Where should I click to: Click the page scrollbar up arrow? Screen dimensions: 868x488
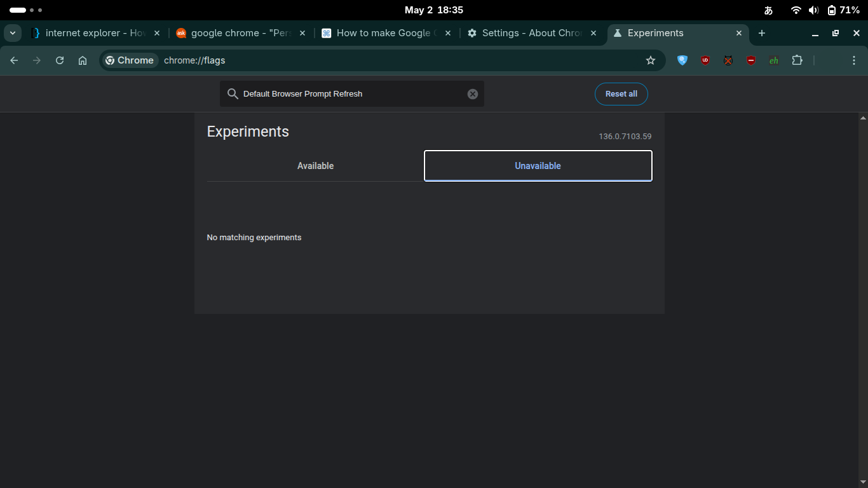pyautogui.click(x=863, y=118)
